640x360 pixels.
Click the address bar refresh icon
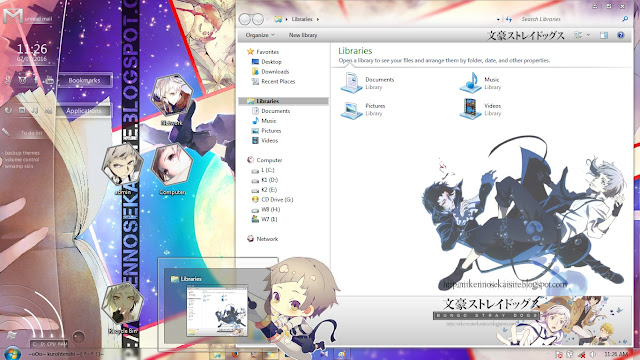point(509,19)
